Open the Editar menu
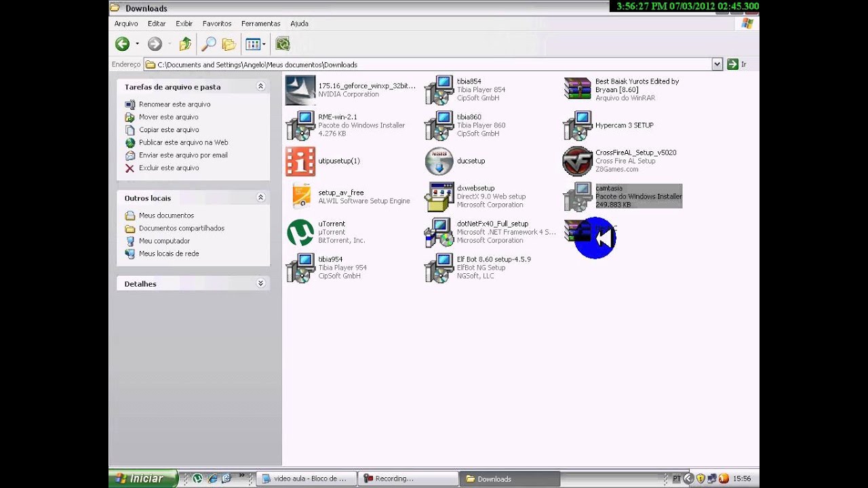The image size is (868, 488). [x=157, y=24]
